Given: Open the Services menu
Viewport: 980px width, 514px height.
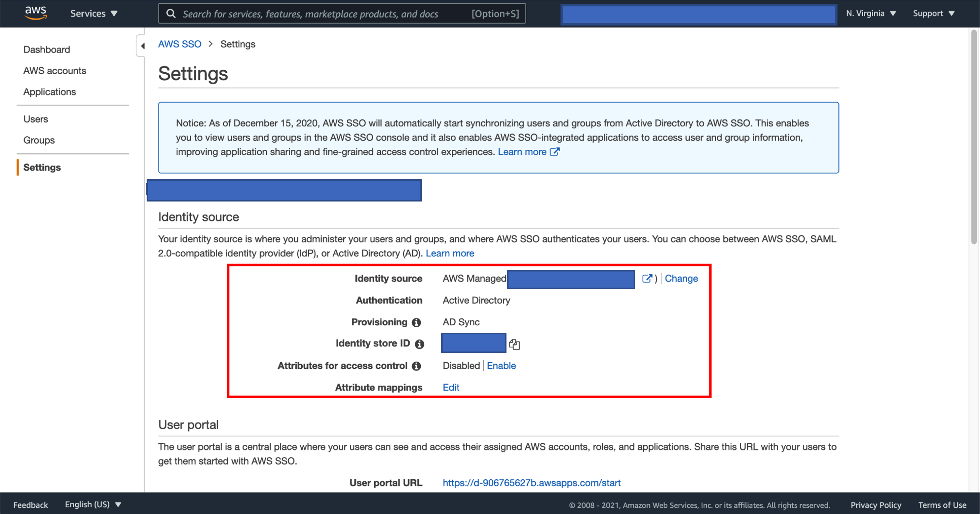Looking at the screenshot, I should [93, 13].
